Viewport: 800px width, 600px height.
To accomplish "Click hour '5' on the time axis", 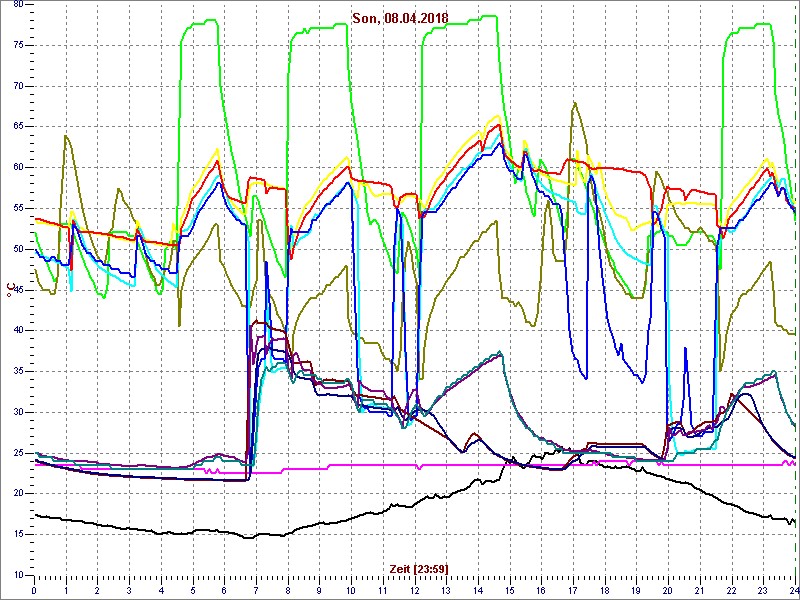I will 192,590.
